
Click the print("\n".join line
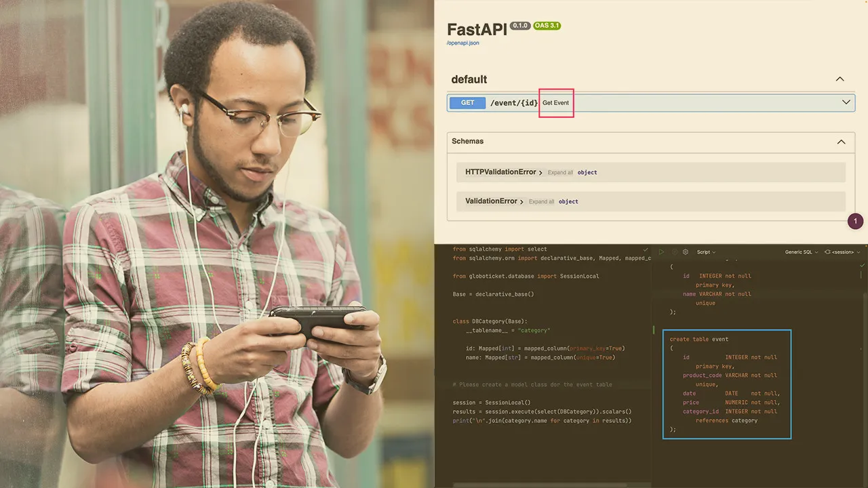pos(542,421)
